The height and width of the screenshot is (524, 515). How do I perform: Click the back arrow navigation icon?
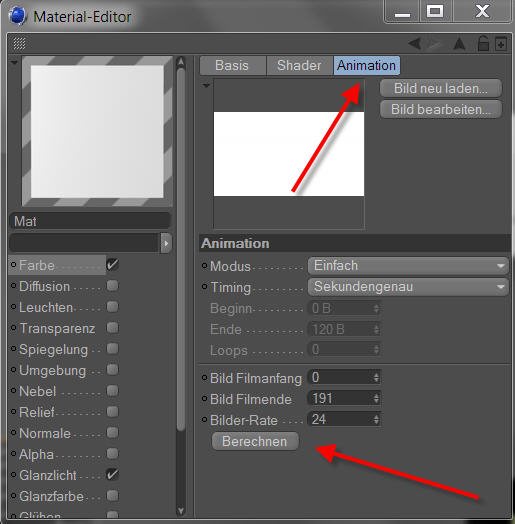point(415,43)
